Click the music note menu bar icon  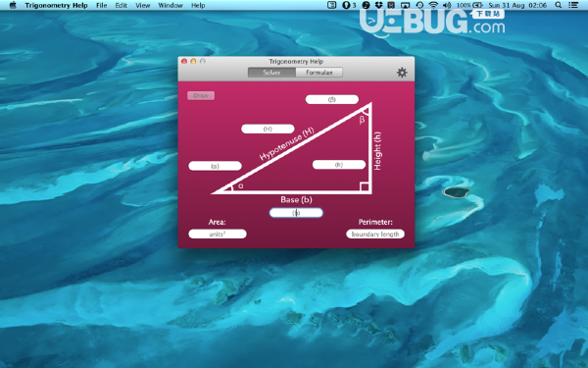tap(366, 5)
